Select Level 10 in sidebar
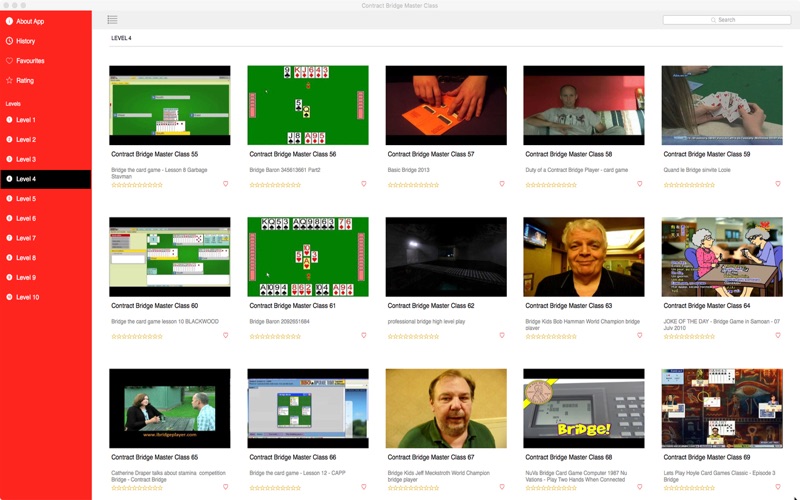This screenshot has height=500, width=800. click(46, 297)
